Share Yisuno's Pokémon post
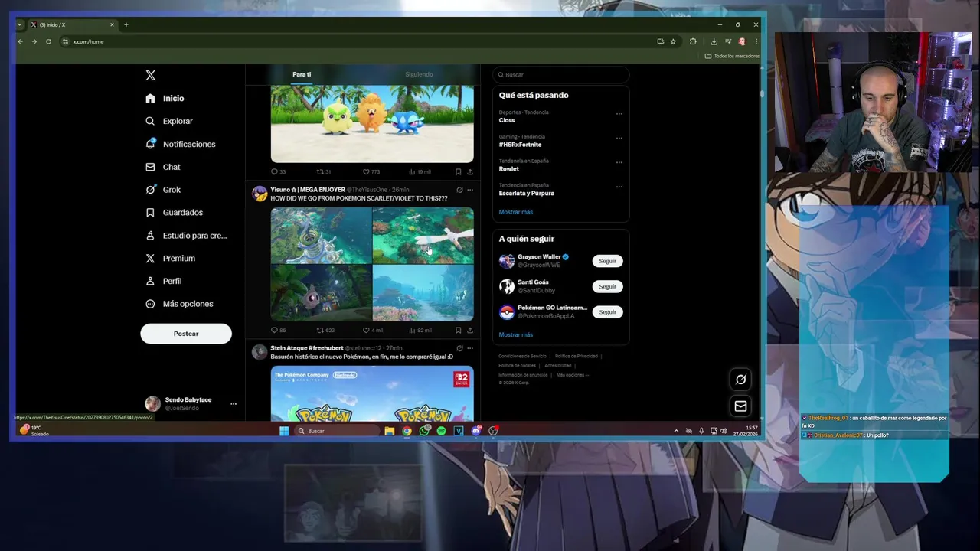Screen dimensions: 980x551 point(469,331)
